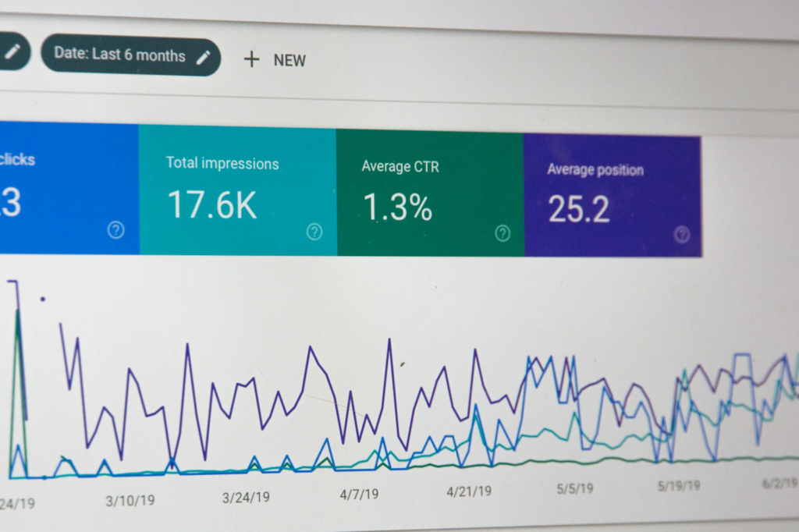Select the 4/21/19 date on chart axis
Viewport: 799px width, 532px height.
point(469,491)
